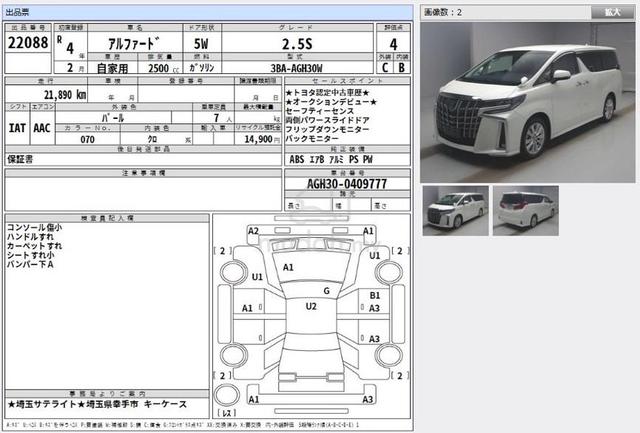Viewport: 640px width, 433px height.
Task: Click the inspector note バンパー下A
Action: click(30, 264)
